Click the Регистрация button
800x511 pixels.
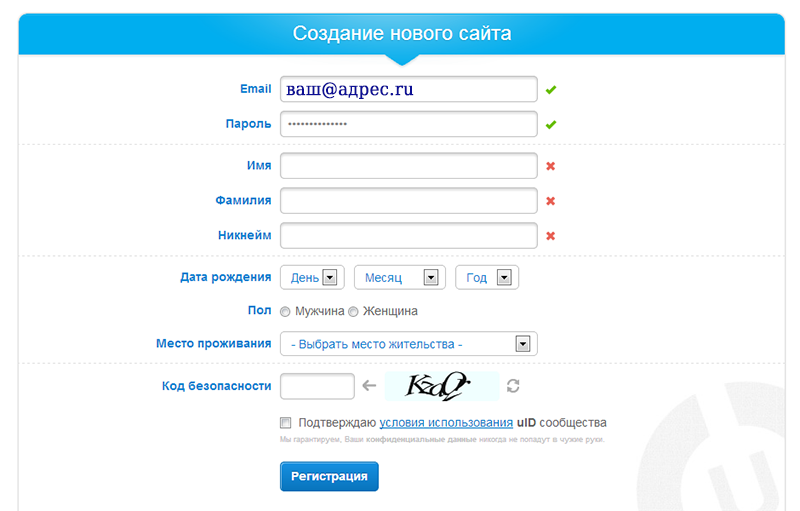pos(329,476)
